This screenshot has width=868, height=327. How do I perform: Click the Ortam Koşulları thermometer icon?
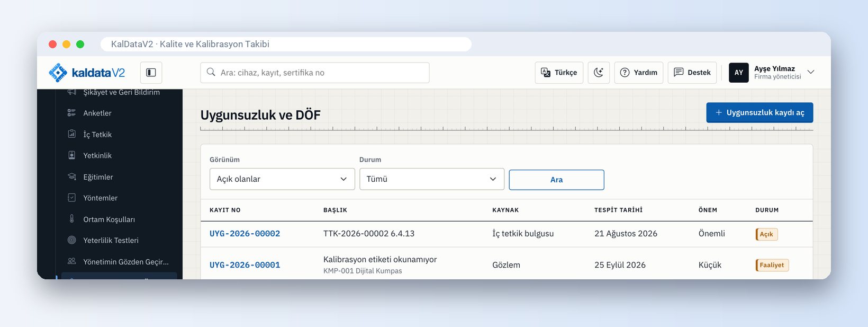click(x=71, y=218)
